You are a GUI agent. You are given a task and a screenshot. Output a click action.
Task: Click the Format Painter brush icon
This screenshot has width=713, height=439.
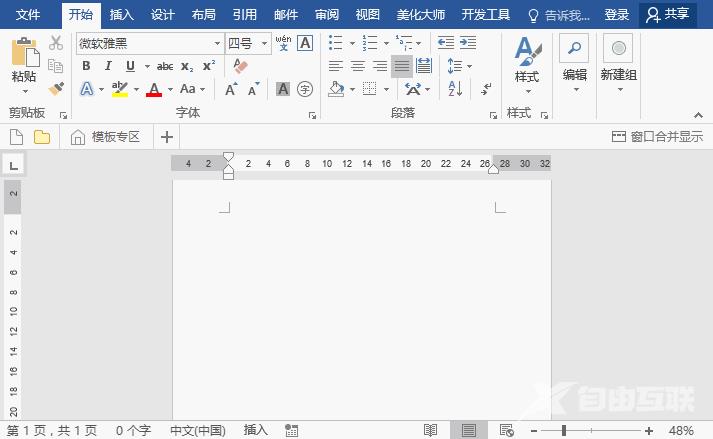[x=56, y=89]
